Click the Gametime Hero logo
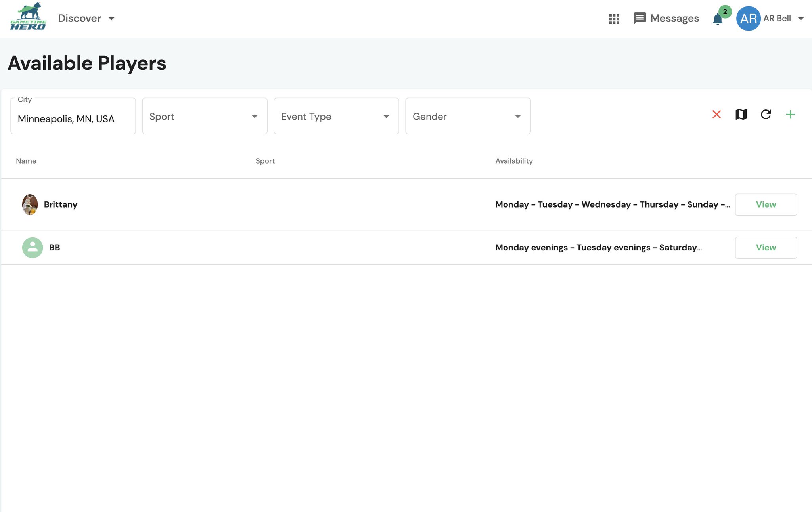The height and width of the screenshot is (512, 812). pos(28,17)
